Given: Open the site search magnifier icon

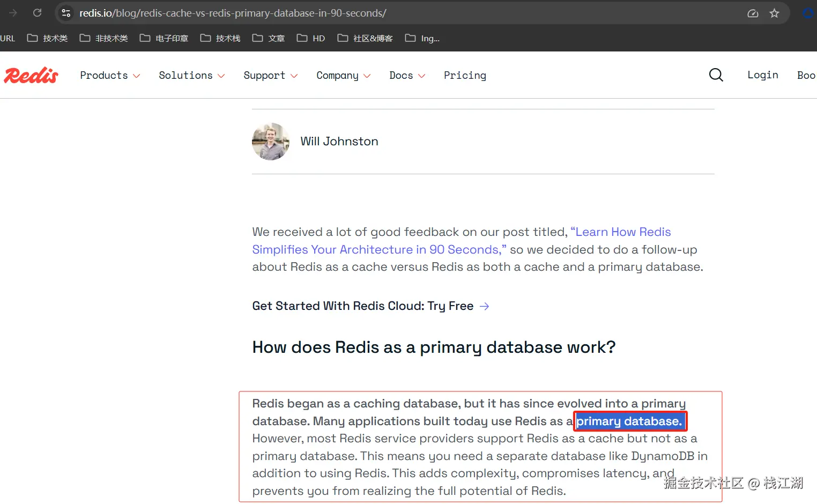Looking at the screenshot, I should (x=716, y=75).
